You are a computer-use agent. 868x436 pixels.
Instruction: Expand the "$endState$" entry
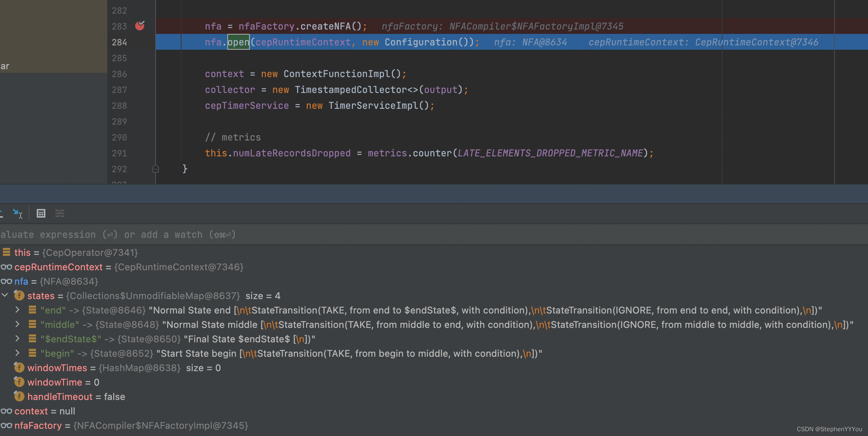click(x=17, y=339)
